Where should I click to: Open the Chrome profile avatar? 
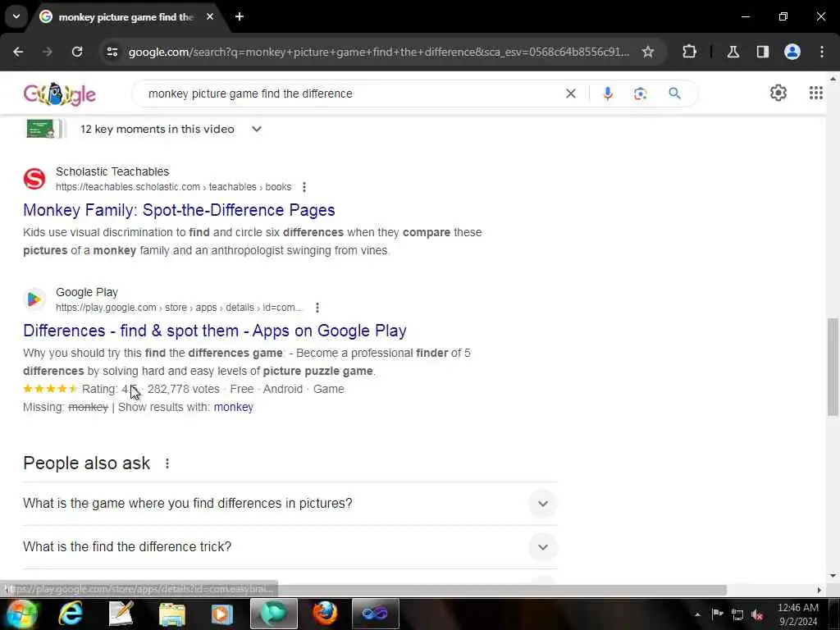[x=792, y=52]
